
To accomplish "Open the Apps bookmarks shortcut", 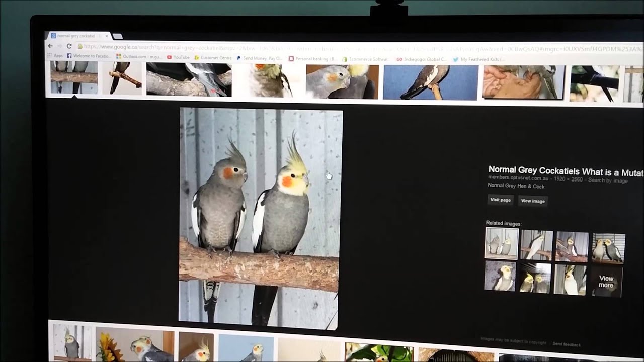I will pos(55,56).
